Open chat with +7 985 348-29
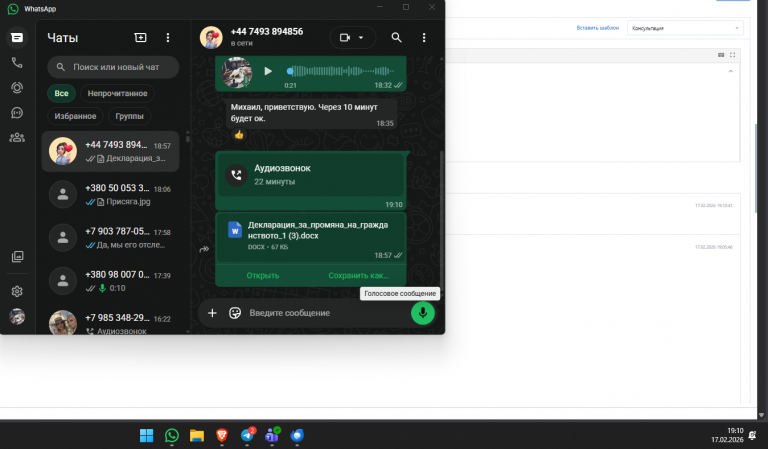Screen dimensions: 768x449 [x=111, y=321]
